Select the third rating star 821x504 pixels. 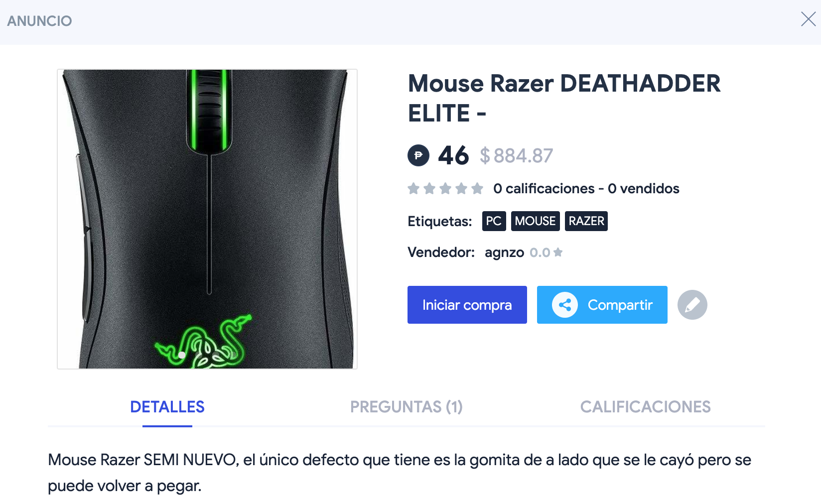coord(445,189)
